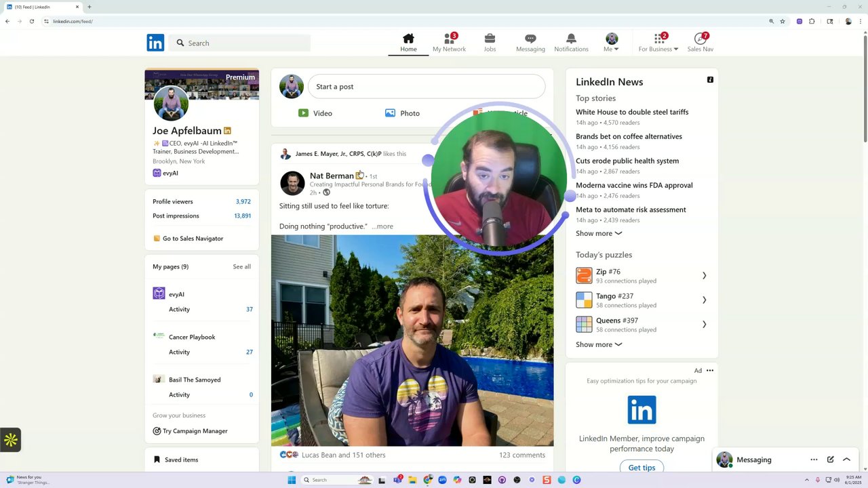The image size is (868, 488).
Task: View Profile viewers count 3,972
Action: (x=243, y=201)
